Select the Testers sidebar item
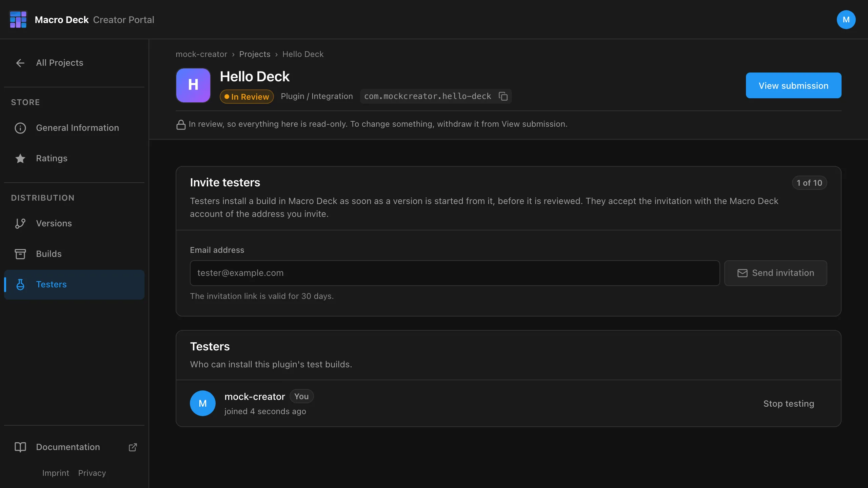 (x=74, y=284)
